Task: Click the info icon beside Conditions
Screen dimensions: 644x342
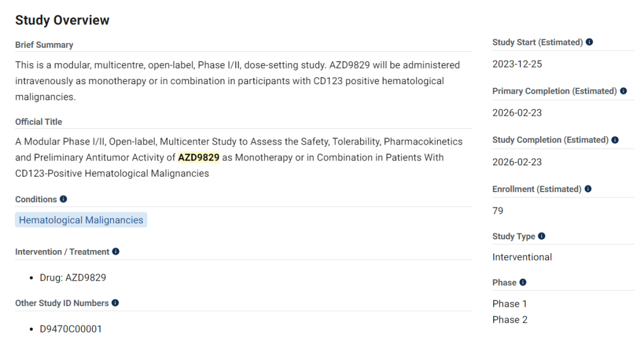Action: pos(63,199)
